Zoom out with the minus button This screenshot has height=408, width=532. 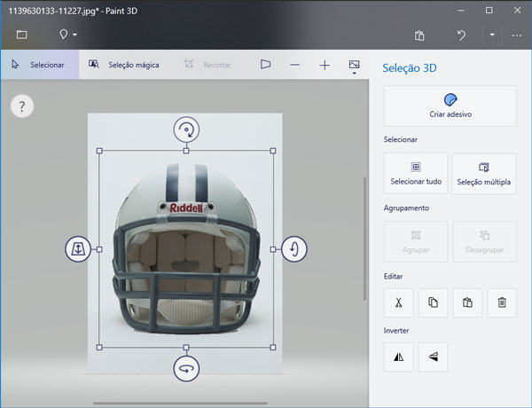pos(295,65)
